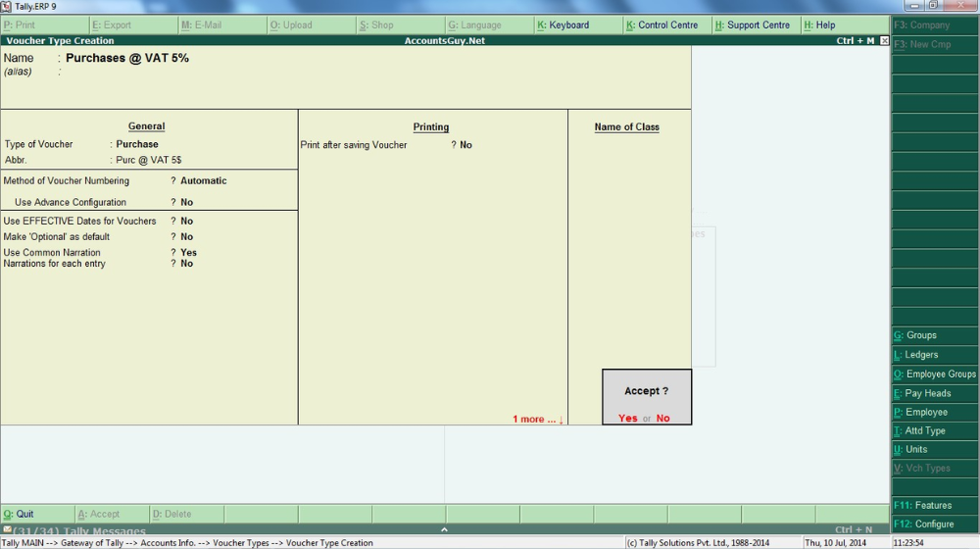Viewport: 980px width, 549px height.
Task: Click Yes in the Accept prompt
Action: click(627, 419)
